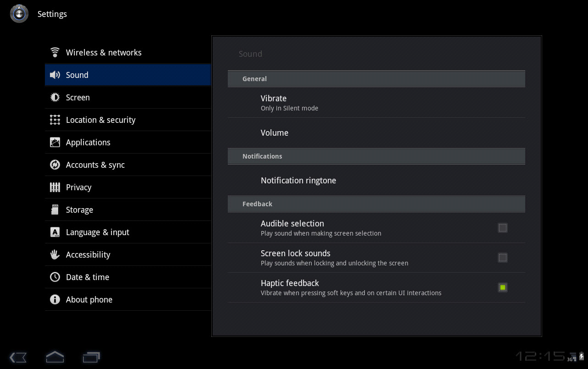This screenshot has width=588, height=369.
Task: Disable the Haptic feedback checkbox
Action: [503, 287]
